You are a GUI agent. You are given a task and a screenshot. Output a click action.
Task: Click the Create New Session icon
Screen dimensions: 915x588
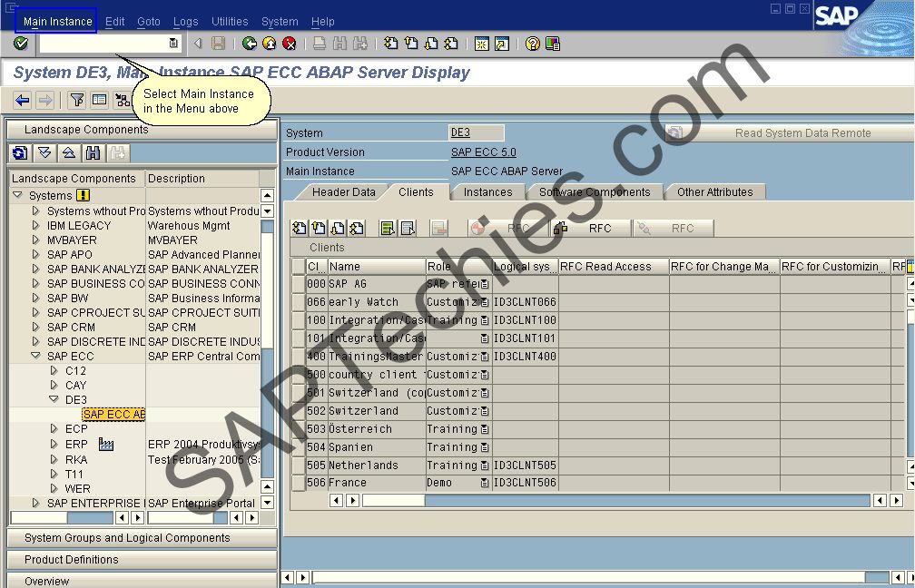tap(481, 43)
